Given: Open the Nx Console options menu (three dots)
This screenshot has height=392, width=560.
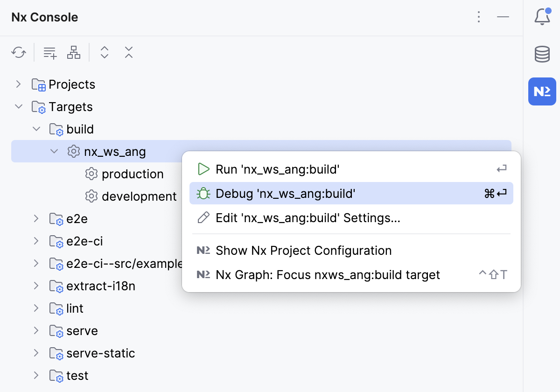Looking at the screenshot, I should coord(479,17).
